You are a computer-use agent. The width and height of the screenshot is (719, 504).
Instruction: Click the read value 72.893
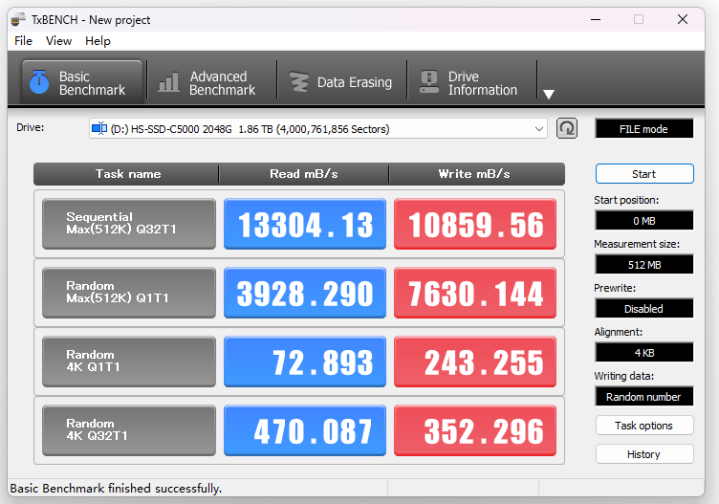[x=305, y=361]
